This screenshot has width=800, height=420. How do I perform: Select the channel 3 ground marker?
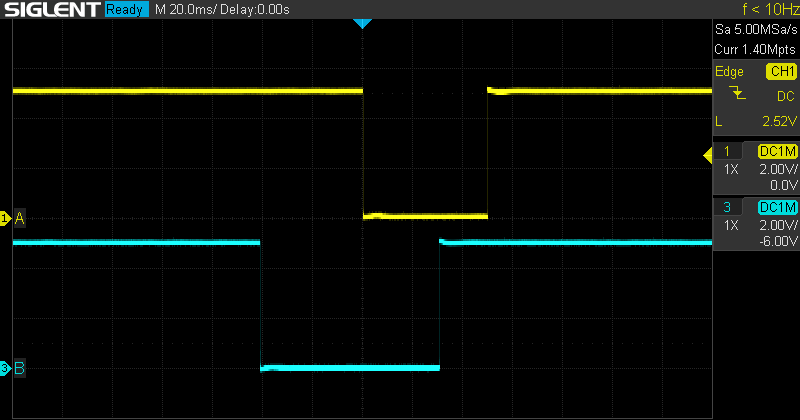[6, 369]
